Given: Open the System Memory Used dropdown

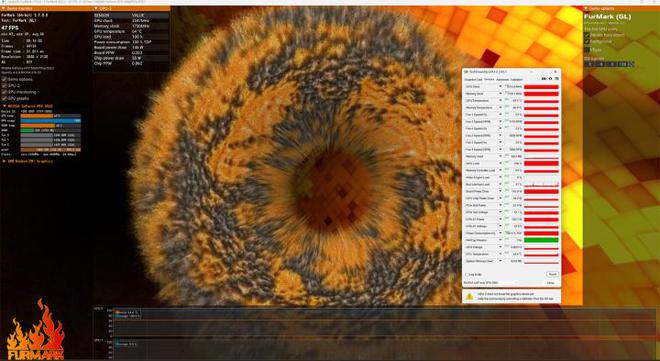Looking at the screenshot, I should pos(500,261).
